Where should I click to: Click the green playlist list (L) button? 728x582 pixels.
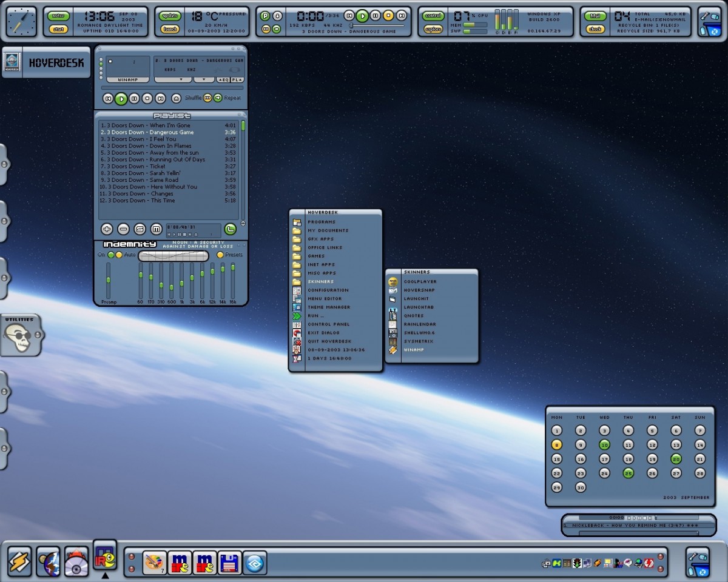230,229
